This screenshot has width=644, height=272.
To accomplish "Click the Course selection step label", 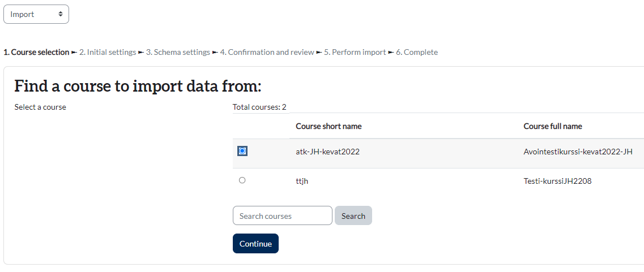I will click(36, 52).
